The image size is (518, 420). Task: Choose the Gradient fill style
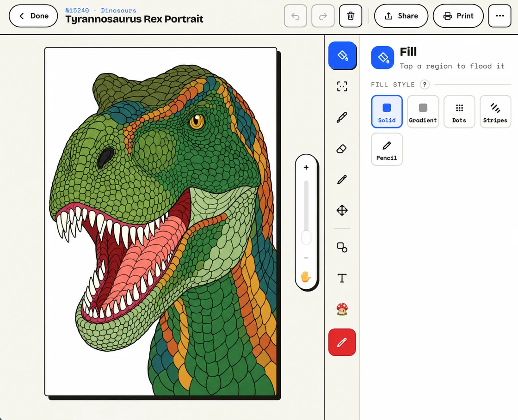coord(423,111)
